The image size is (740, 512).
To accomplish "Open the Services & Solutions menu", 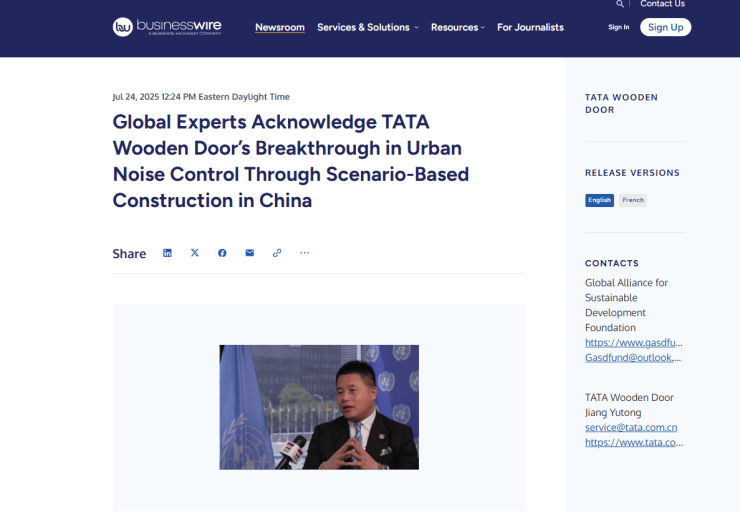I will 363,27.
